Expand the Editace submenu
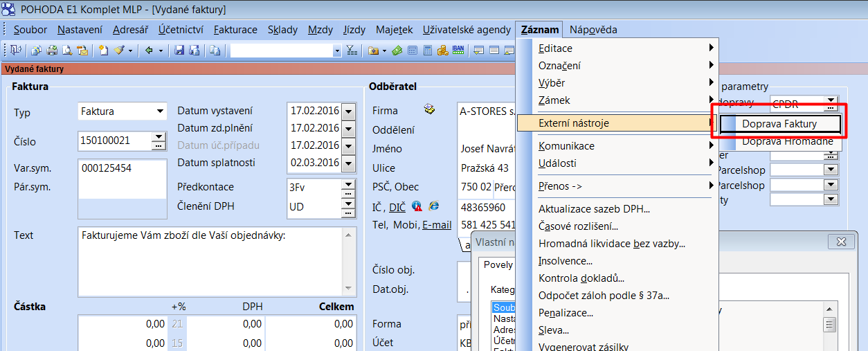The image size is (868, 351). (x=617, y=48)
